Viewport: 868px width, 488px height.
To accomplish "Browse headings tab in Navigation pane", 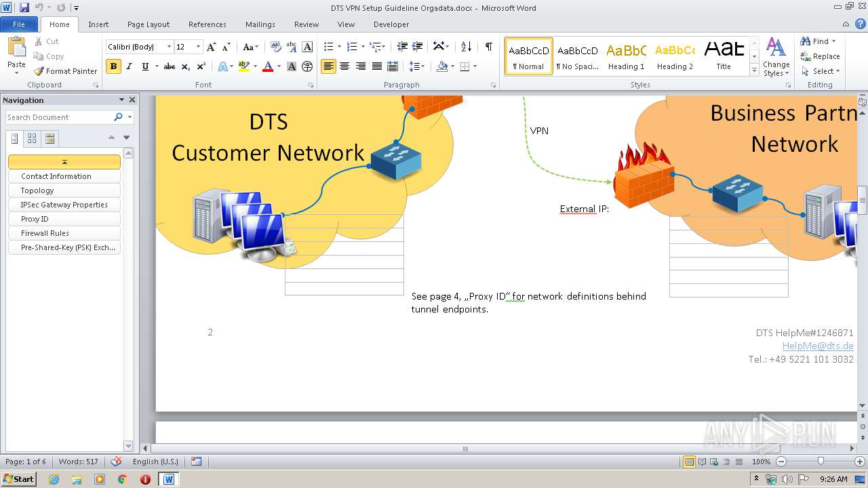I will 15,138.
